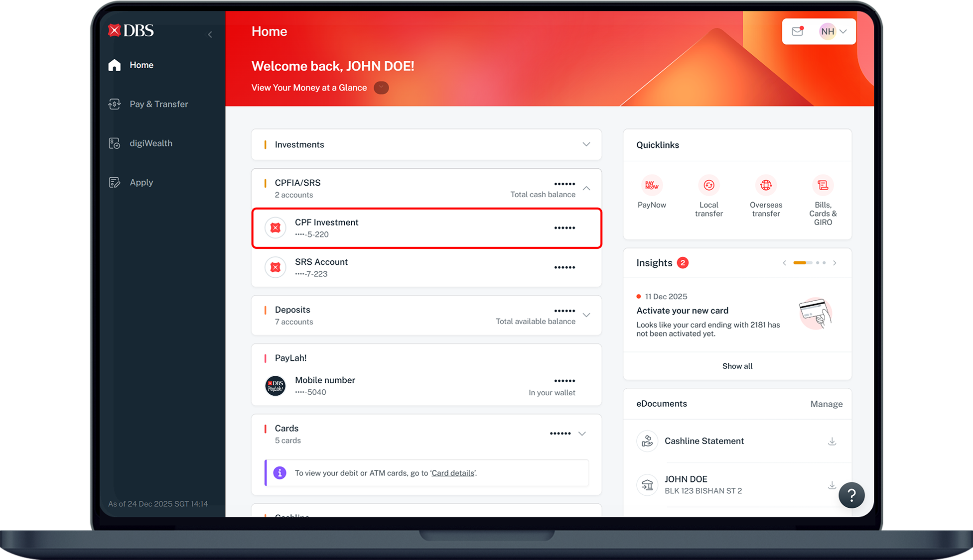The height and width of the screenshot is (560, 973).
Task: Expand the Investments section
Action: click(x=586, y=144)
